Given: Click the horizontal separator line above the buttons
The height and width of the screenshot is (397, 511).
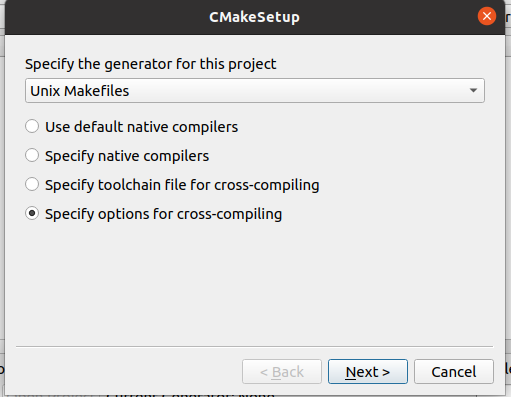Looking at the screenshot, I should click(255, 347).
